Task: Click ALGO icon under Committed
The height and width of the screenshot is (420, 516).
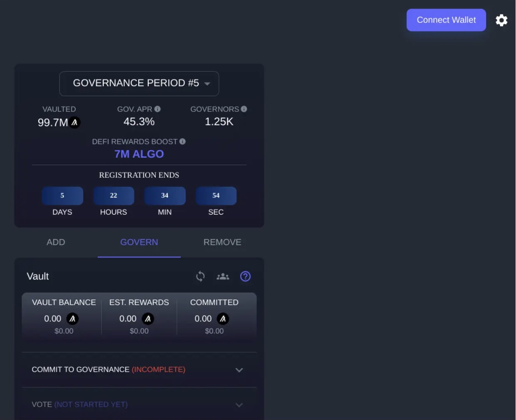Action: coord(223,319)
